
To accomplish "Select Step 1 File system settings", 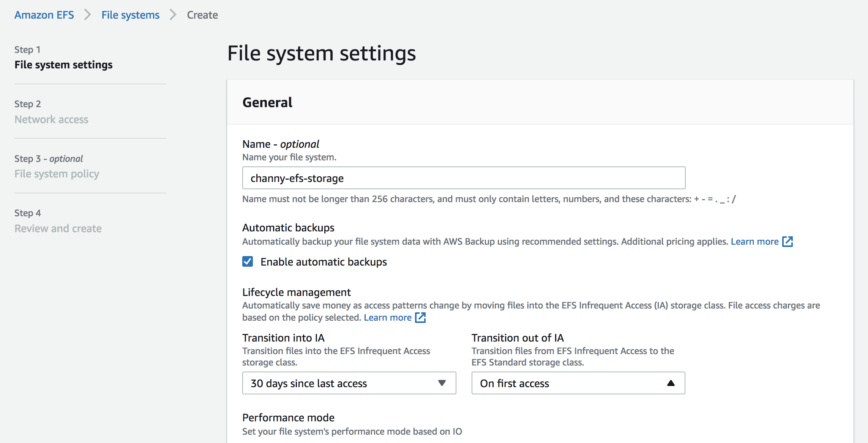I will [63, 65].
